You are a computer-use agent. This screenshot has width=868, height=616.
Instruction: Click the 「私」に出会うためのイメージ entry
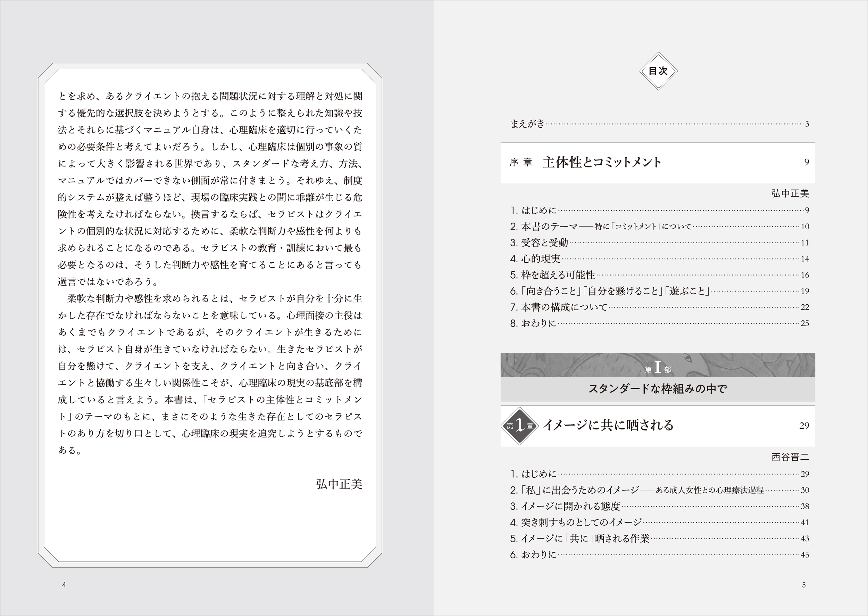pyautogui.click(x=660, y=490)
